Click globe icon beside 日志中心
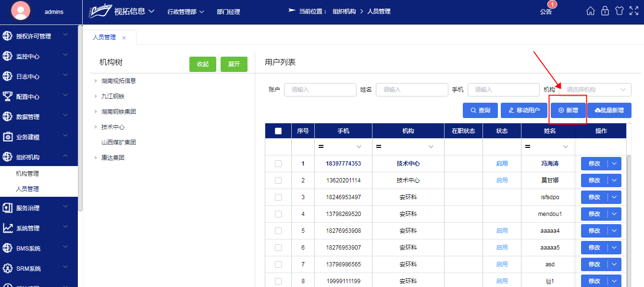 pyautogui.click(x=7, y=76)
